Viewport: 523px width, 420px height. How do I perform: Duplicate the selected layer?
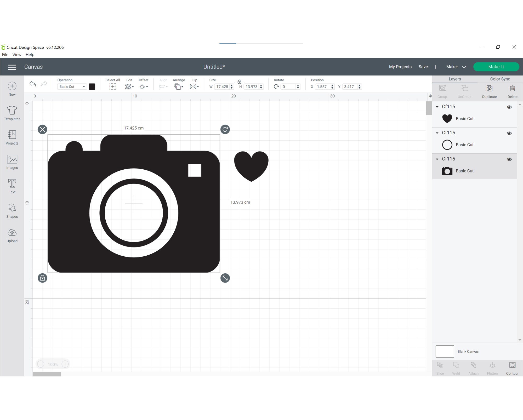pyautogui.click(x=489, y=91)
